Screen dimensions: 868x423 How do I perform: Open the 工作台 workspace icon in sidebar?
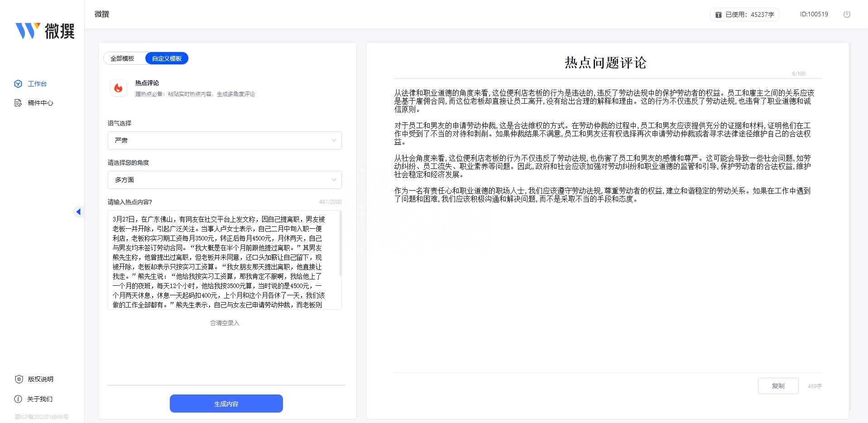[x=17, y=84]
